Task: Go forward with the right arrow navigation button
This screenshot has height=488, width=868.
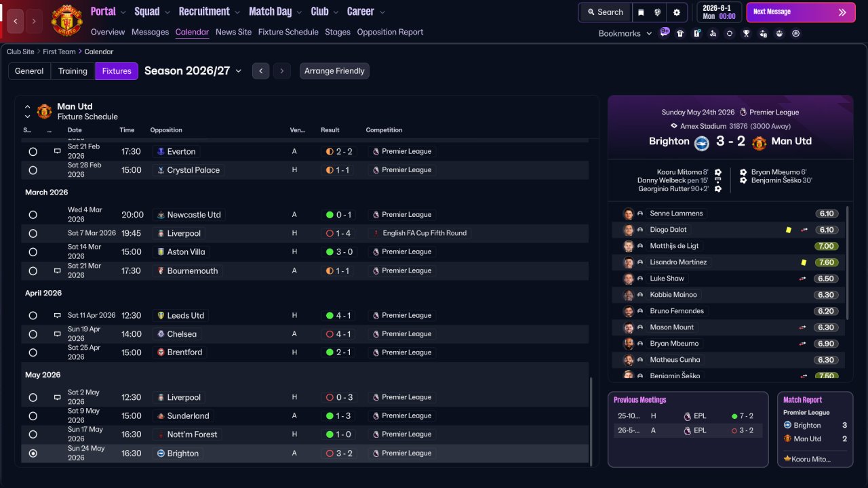Action: click(x=34, y=21)
